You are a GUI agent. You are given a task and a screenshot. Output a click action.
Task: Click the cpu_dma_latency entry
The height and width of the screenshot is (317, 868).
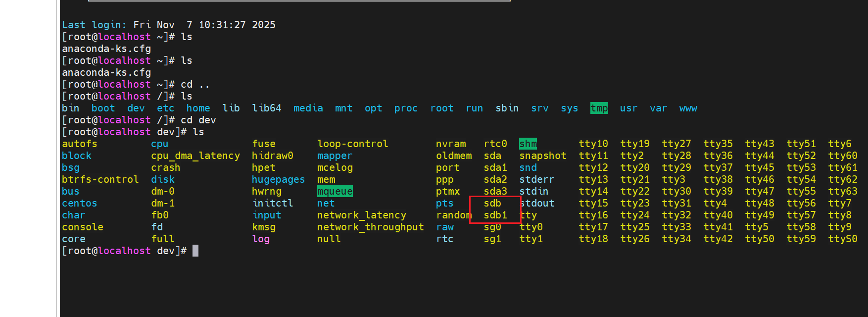[195, 156]
